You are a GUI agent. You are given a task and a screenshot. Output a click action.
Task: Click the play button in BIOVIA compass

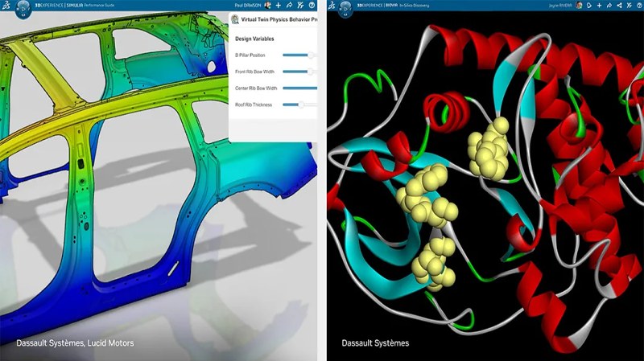point(345,8)
